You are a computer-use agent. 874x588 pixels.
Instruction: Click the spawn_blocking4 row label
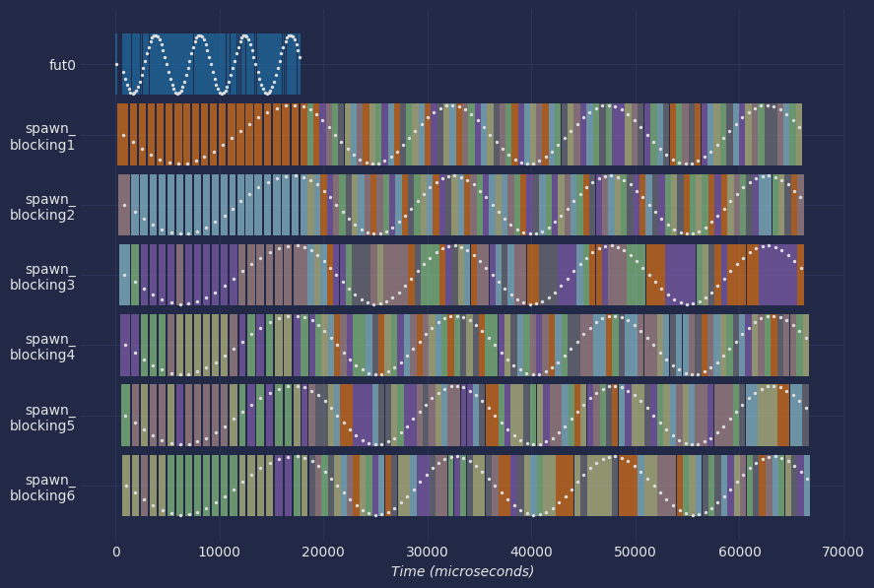pyautogui.click(x=42, y=347)
